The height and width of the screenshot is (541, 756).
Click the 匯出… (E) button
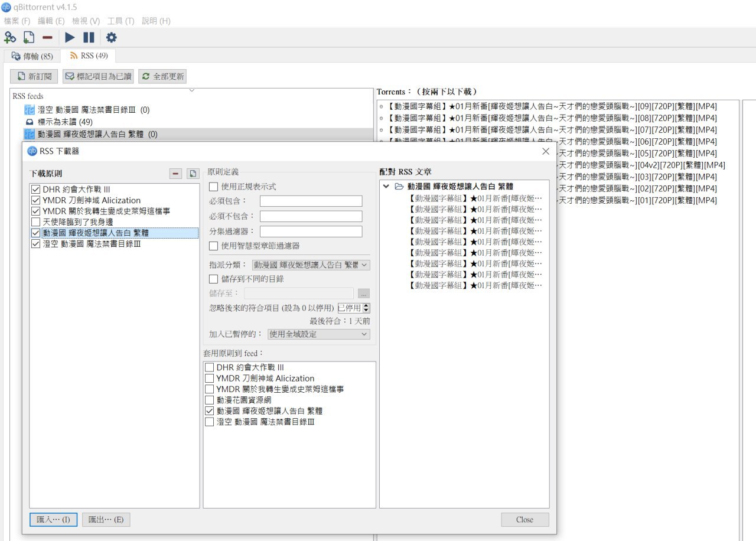(106, 520)
